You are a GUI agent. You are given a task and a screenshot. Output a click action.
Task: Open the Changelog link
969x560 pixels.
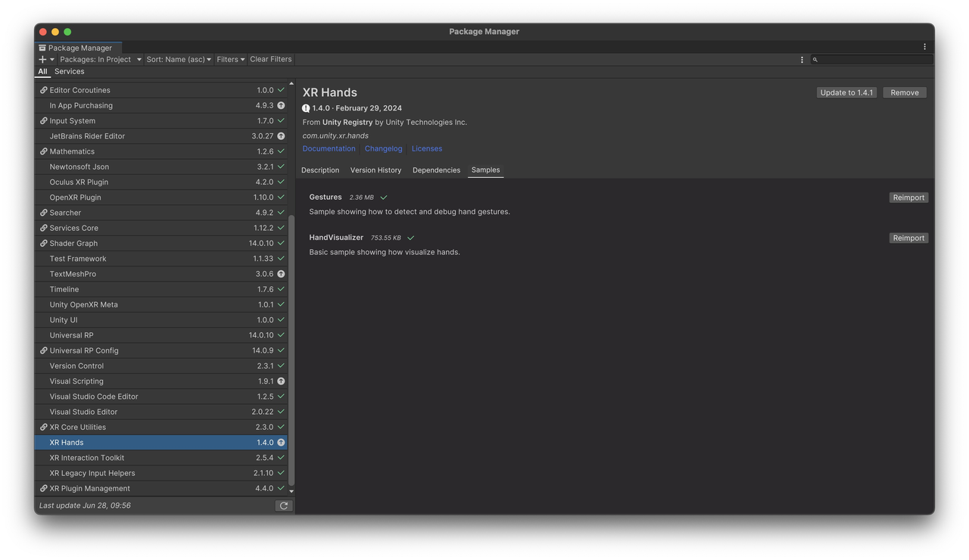(384, 148)
